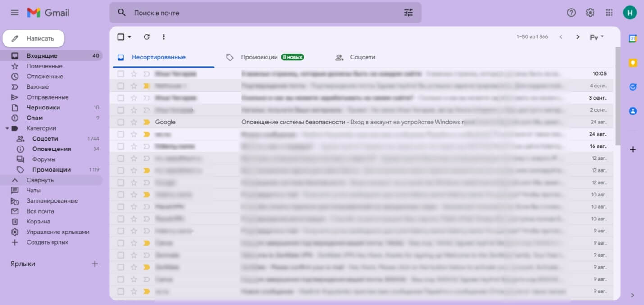Create new label plus next to Ярлыки

point(95,264)
